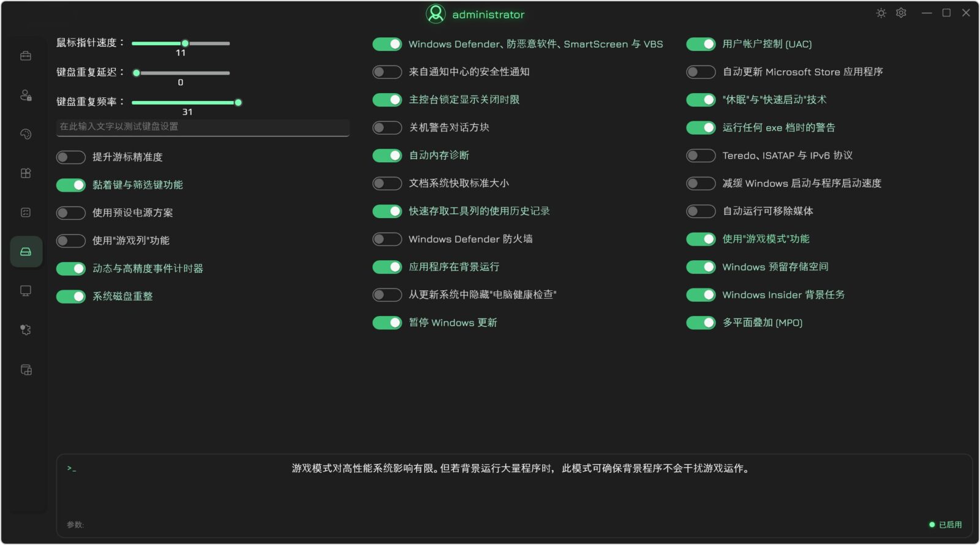This screenshot has width=980, height=545.
Task: Turn off 黏着键与筛选键功能 switch
Action: 70,185
